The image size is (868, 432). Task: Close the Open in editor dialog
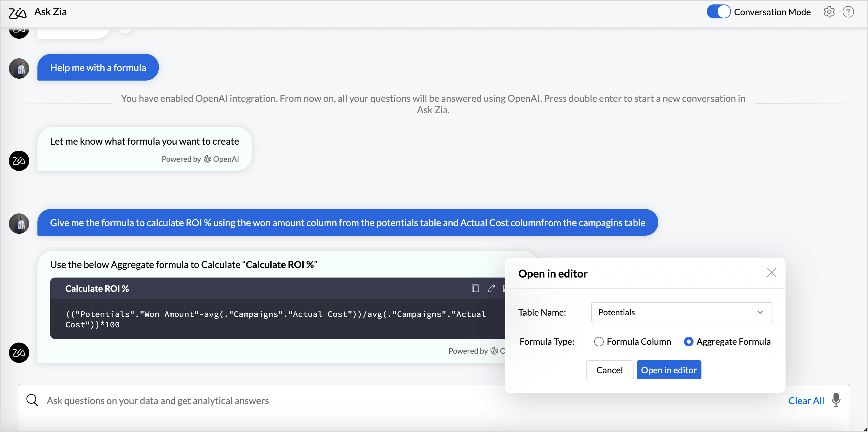[x=772, y=272]
